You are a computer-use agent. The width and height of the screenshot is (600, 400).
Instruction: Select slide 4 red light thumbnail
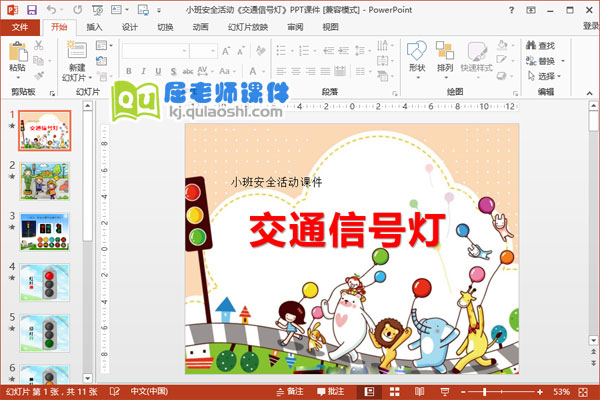[45, 282]
